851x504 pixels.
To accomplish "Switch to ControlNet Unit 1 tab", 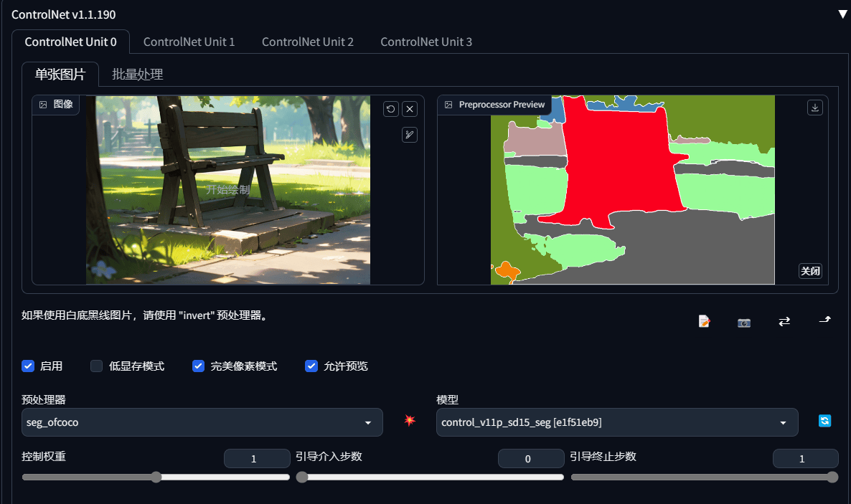I will pyautogui.click(x=189, y=42).
